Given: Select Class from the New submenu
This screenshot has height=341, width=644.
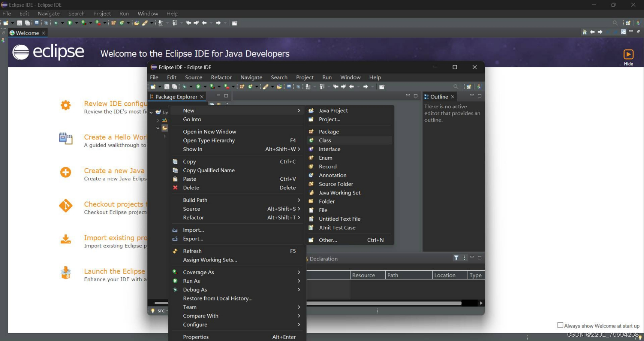Looking at the screenshot, I should click(349, 140).
